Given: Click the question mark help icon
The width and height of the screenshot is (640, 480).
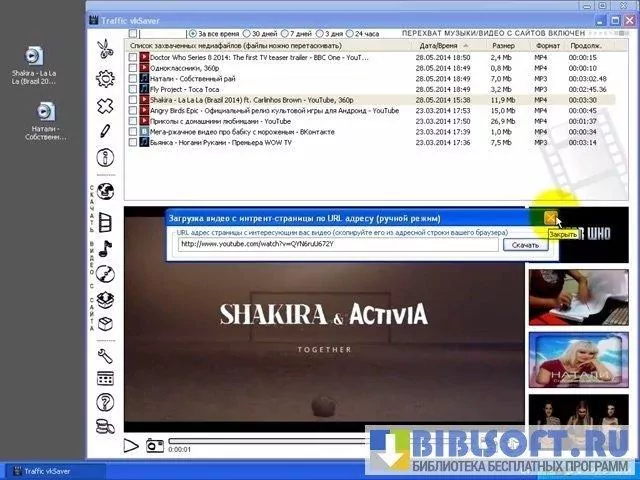Looking at the screenshot, I should pos(105,402).
